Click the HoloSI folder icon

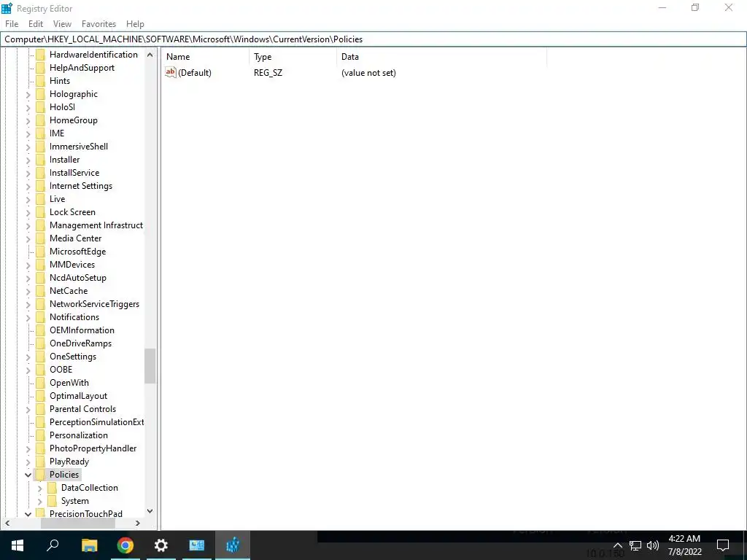[x=41, y=107]
